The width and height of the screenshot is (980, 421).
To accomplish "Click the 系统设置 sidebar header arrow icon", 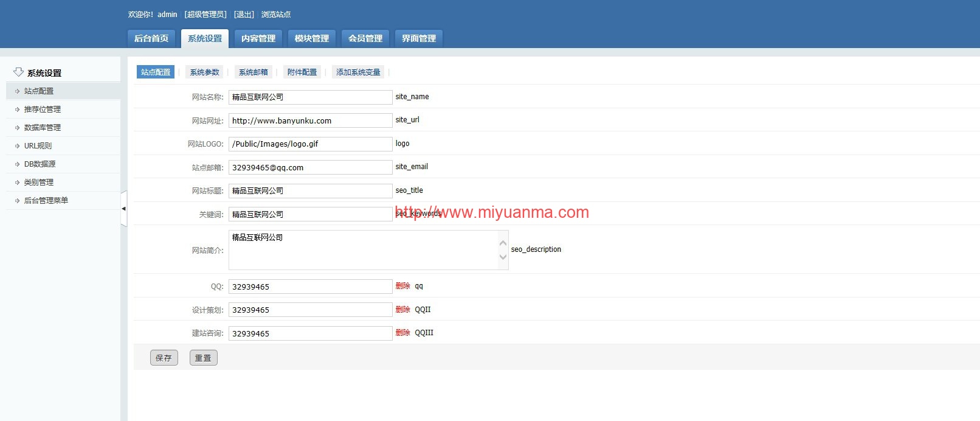I will click(18, 72).
